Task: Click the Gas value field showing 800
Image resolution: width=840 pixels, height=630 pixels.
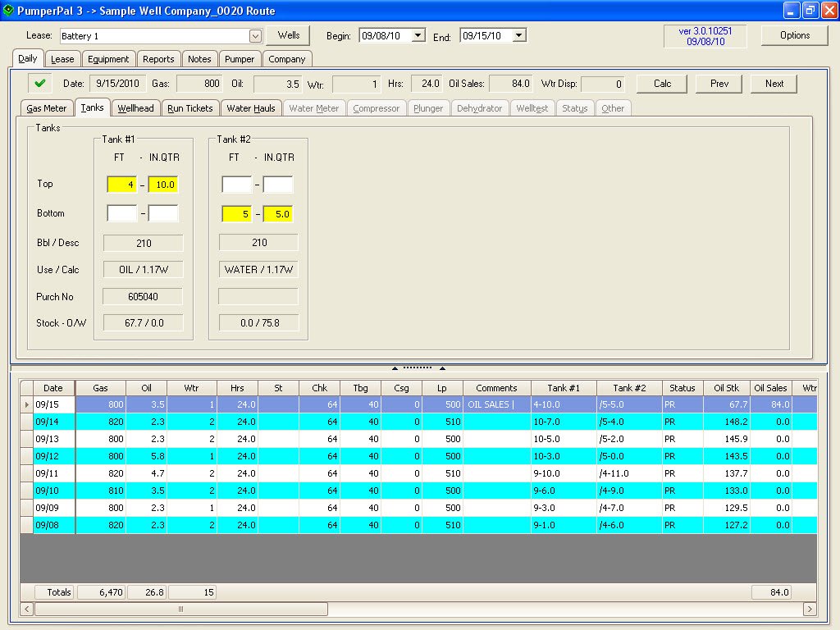Action: pyautogui.click(x=199, y=84)
